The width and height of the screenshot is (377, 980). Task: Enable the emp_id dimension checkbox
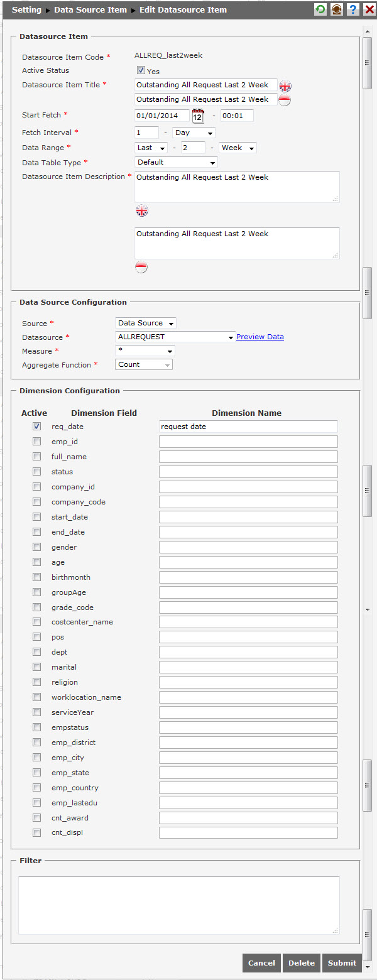[x=36, y=442]
